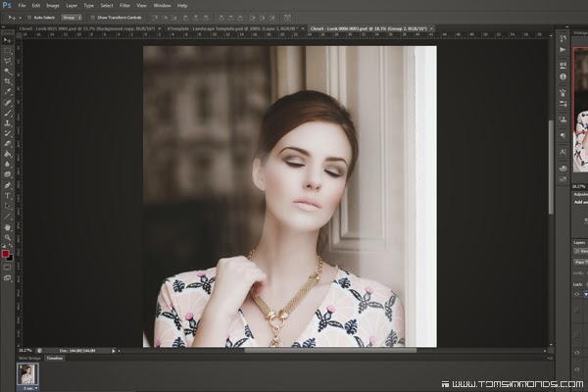Open the Filter menu
The image size is (588, 392).
click(x=124, y=6)
